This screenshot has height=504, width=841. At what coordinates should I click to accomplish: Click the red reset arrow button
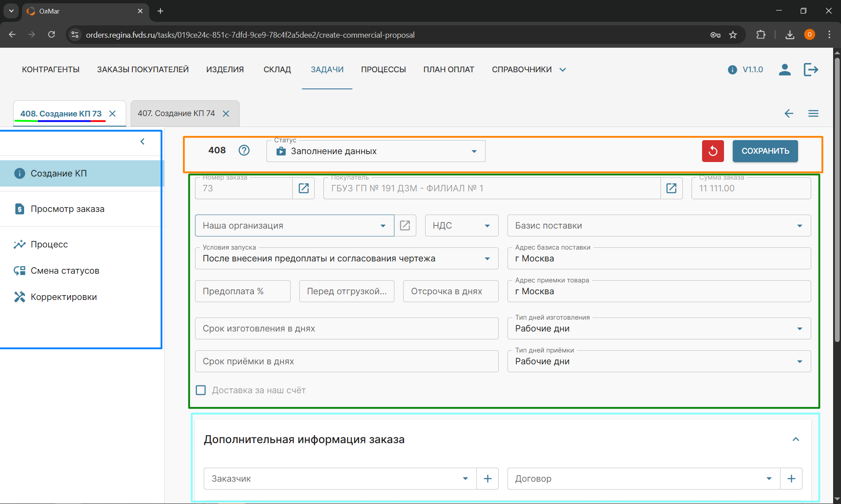pos(713,151)
